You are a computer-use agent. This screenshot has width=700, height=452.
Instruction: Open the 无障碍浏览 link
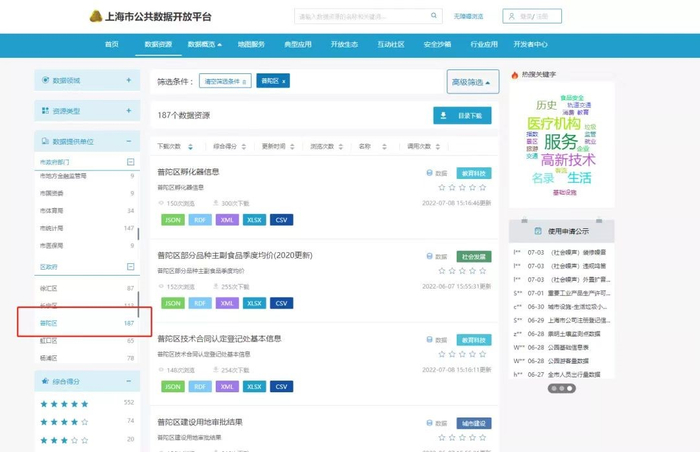(x=468, y=16)
